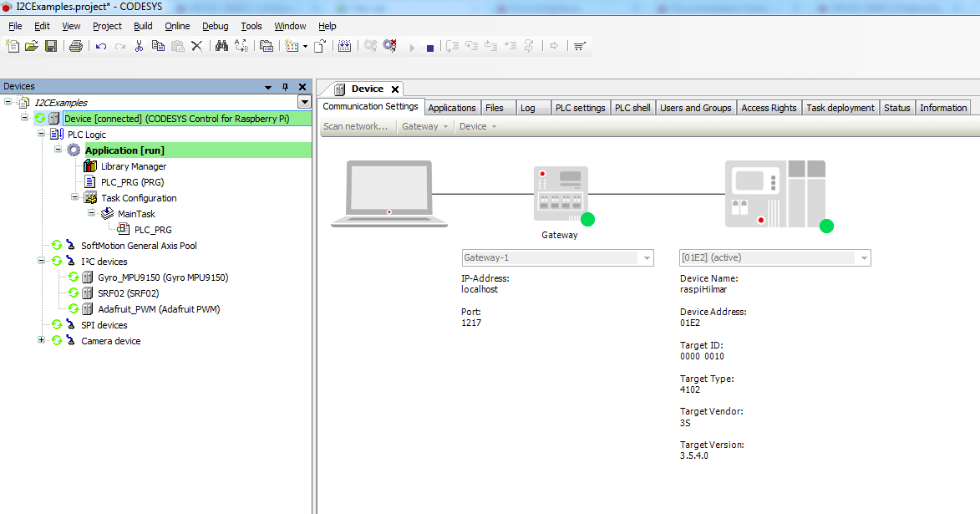Image resolution: width=980 pixels, height=514 pixels.
Task: Expand the Camera device tree node
Action: click(41, 340)
